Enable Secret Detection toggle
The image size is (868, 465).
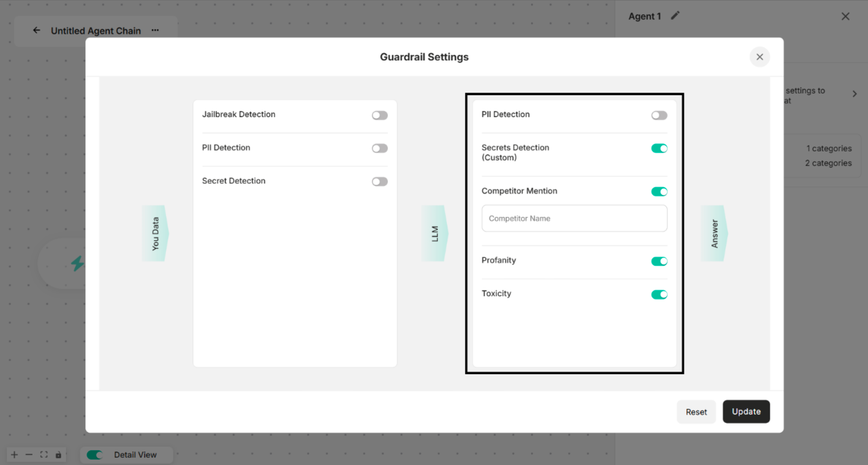click(380, 182)
